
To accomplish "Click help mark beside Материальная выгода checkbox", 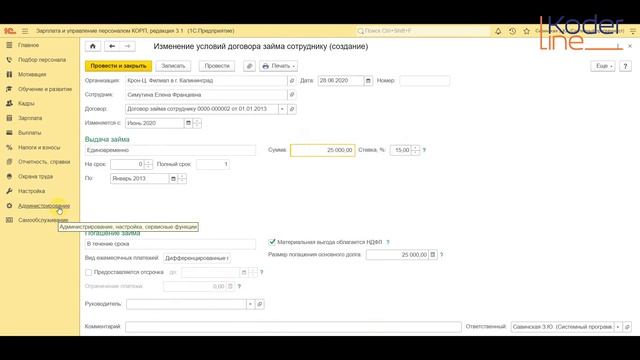I will [388, 242].
